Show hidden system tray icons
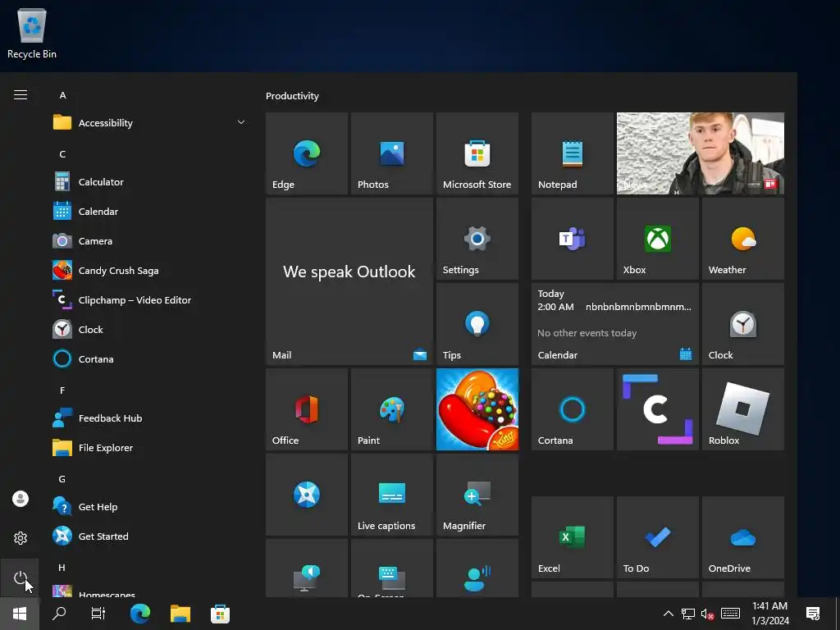Viewport: 840px width, 630px height. pyautogui.click(x=669, y=614)
